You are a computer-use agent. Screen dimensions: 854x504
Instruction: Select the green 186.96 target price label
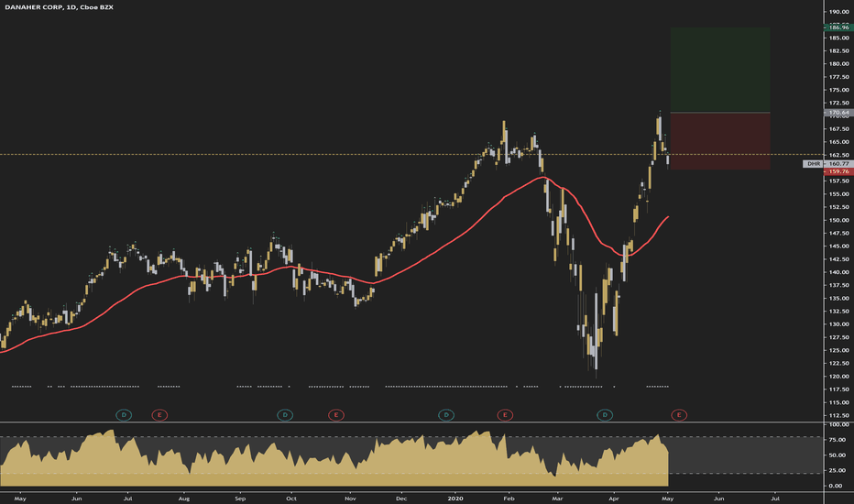(x=838, y=27)
